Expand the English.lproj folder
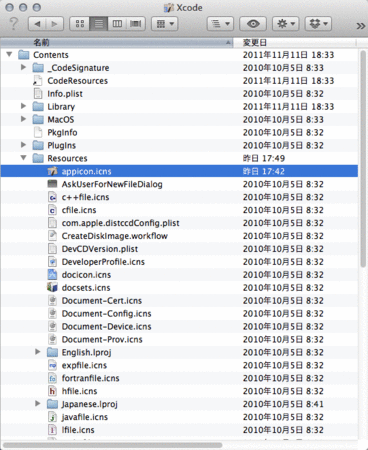 (38, 352)
